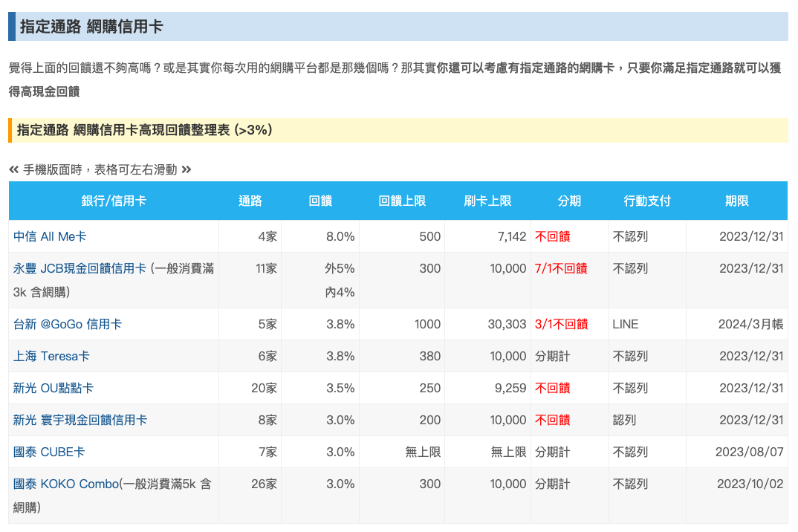Viewport: 798px width, 532px height.
Task: Click the 手機版面時，表格可左右滑動 hint text
Action: [x=100, y=170]
